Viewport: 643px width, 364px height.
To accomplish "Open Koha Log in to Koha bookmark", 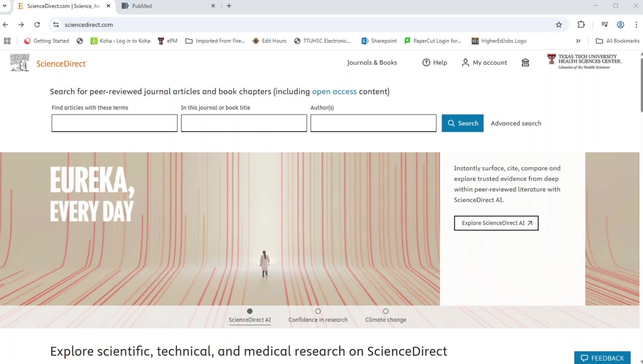I will (120, 41).
